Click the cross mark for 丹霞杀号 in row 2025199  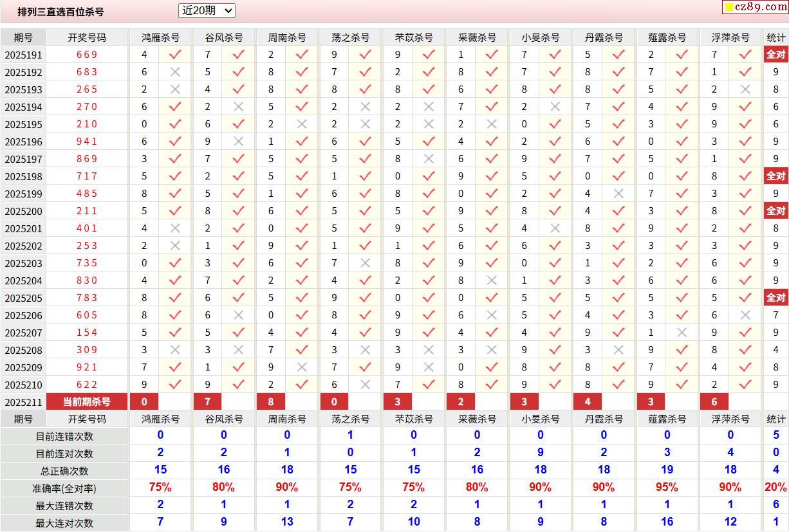click(618, 194)
